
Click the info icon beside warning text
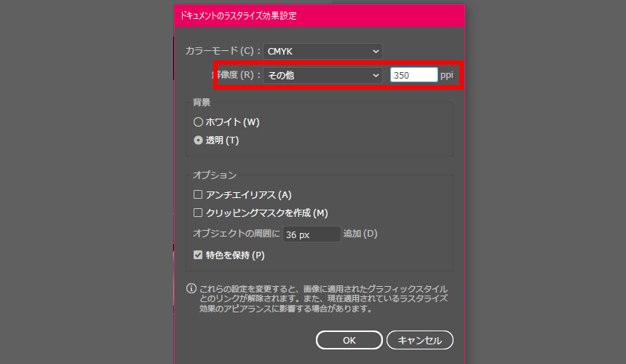coord(191,288)
